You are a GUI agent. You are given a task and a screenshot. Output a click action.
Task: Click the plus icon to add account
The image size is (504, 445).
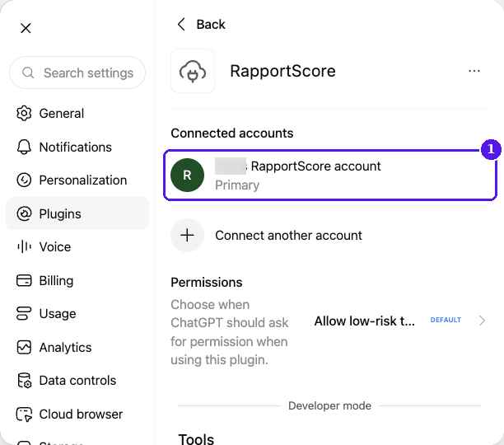coord(187,236)
